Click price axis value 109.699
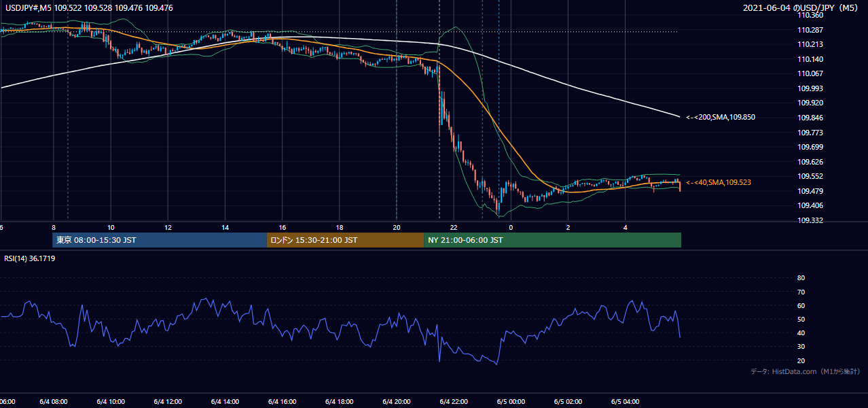 click(810, 147)
